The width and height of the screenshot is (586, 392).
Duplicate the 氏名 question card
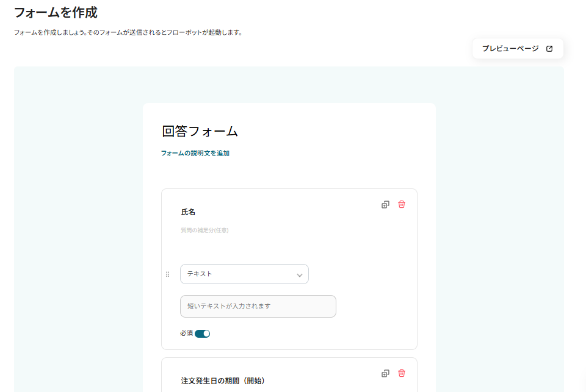[x=385, y=205]
